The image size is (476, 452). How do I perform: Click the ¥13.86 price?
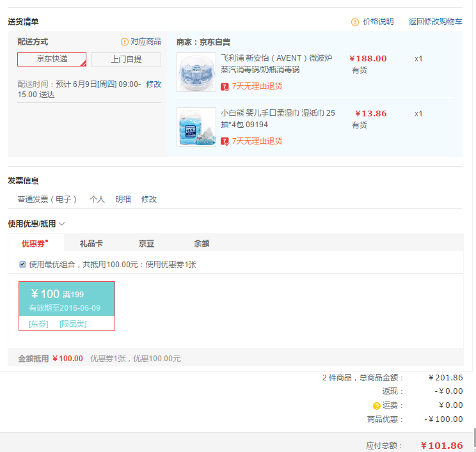[x=370, y=113]
